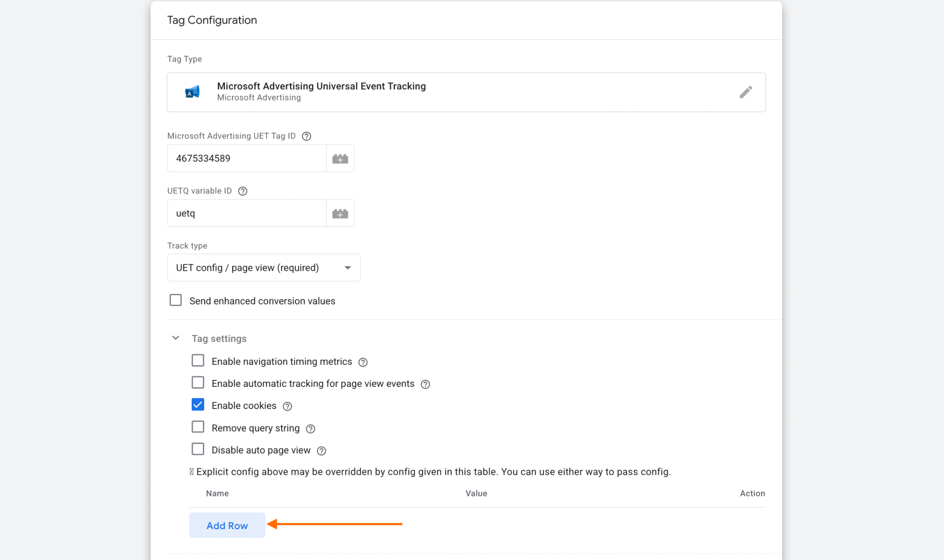Select the Microsoft Advertising Universal Event Tracking tag type
This screenshot has height=560, width=944.
point(466,92)
